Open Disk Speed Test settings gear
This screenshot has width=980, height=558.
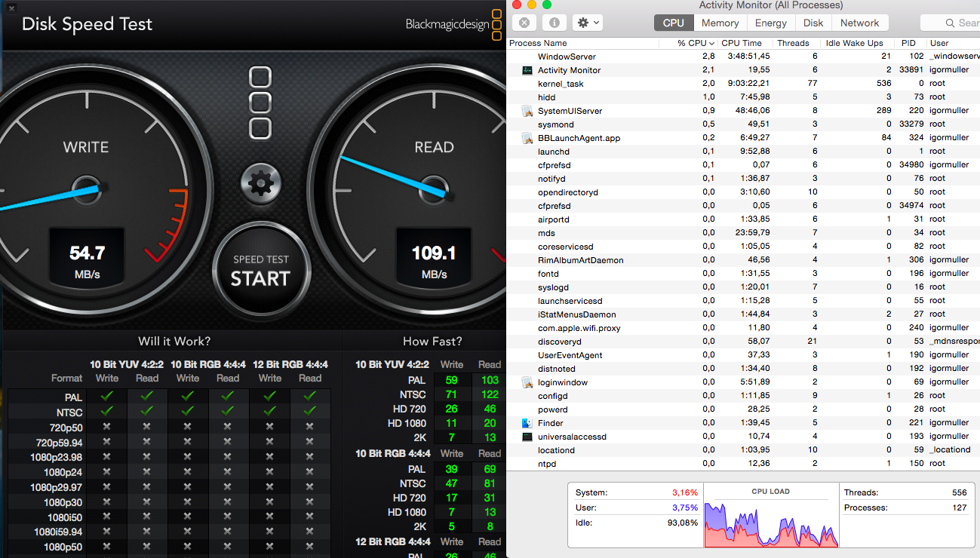(x=261, y=182)
